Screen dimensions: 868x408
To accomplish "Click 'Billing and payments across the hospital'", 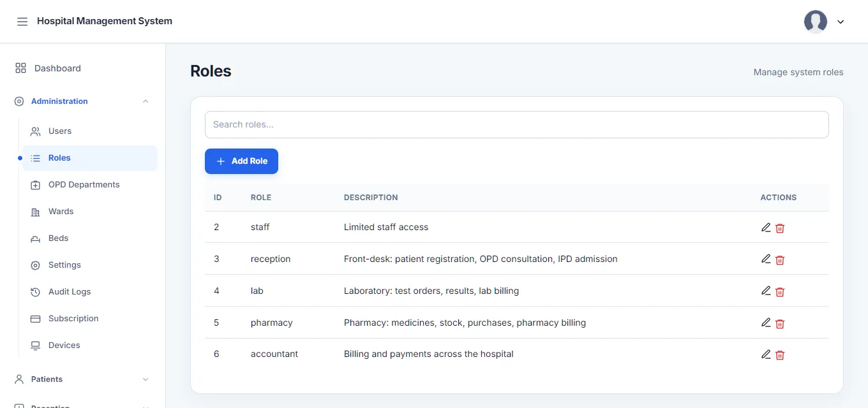I will click(x=429, y=354).
